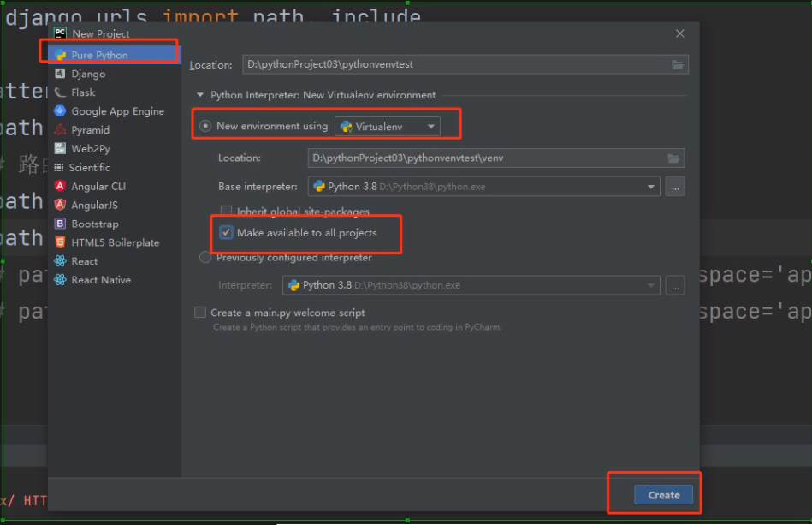Select Pyramid label in project list
Image resolution: width=812 pixels, height=525 pixels.
90,129
